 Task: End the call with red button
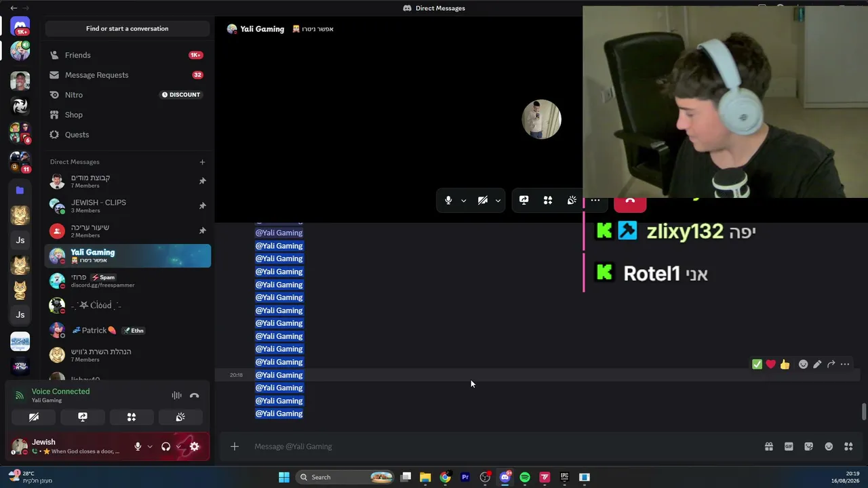[x=630, y=203]
